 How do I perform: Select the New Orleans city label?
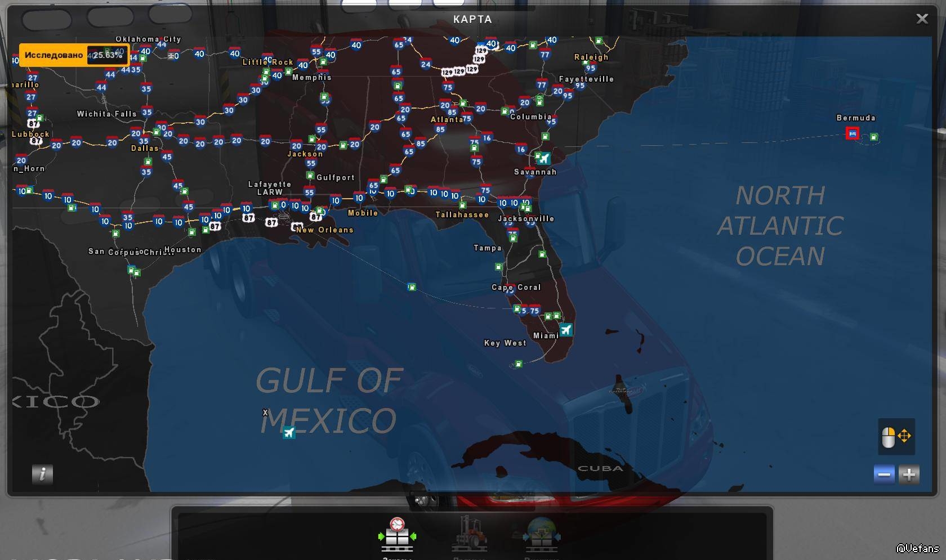[x=324, y=230]
